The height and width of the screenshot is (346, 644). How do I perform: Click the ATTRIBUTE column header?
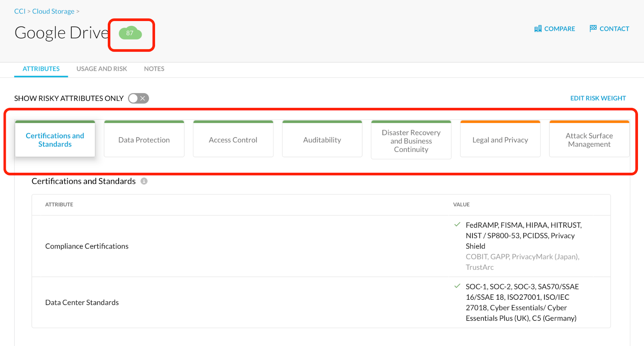click(x=59, y=205)
